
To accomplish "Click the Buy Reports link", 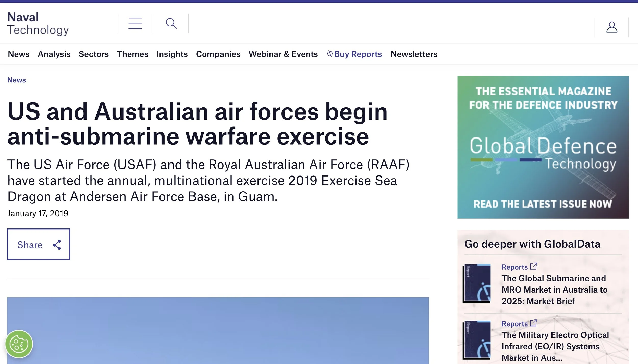I will tap(357, 54).
